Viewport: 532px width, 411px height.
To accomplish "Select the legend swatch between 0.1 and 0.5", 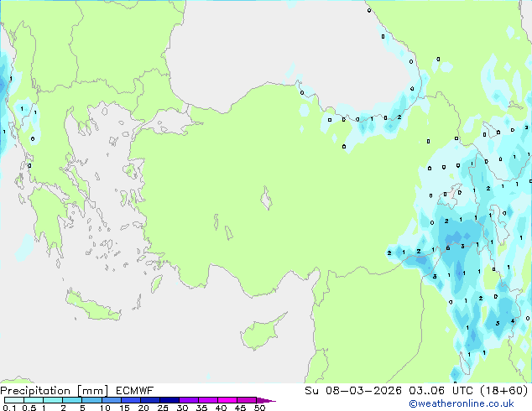I will pos(14,400).
